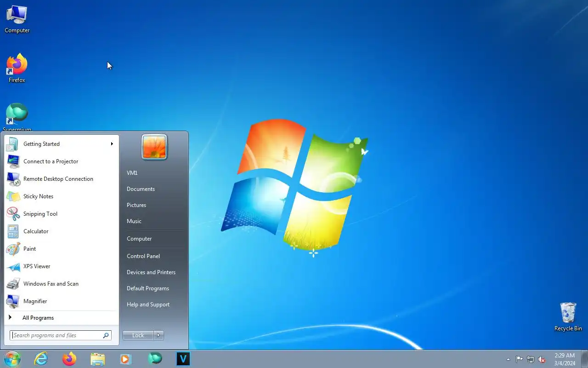The height and width of the screenshot is (368, 588).
Task: Click the Magnifier icon in Start menu
Action: (x=12, y=301)
